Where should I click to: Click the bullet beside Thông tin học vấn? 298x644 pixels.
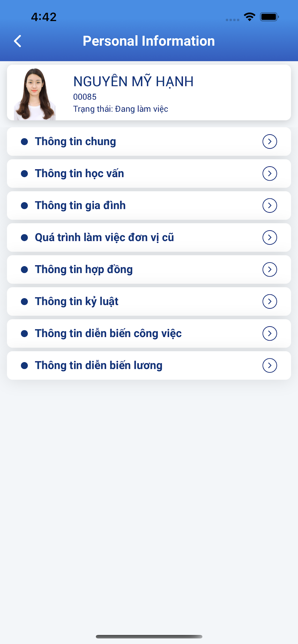click(25, 174)
